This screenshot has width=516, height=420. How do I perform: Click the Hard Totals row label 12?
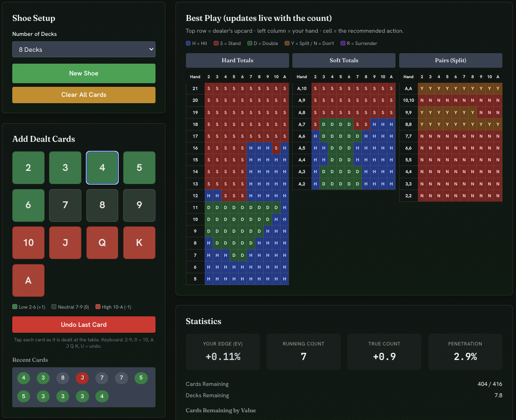[195, 196]
